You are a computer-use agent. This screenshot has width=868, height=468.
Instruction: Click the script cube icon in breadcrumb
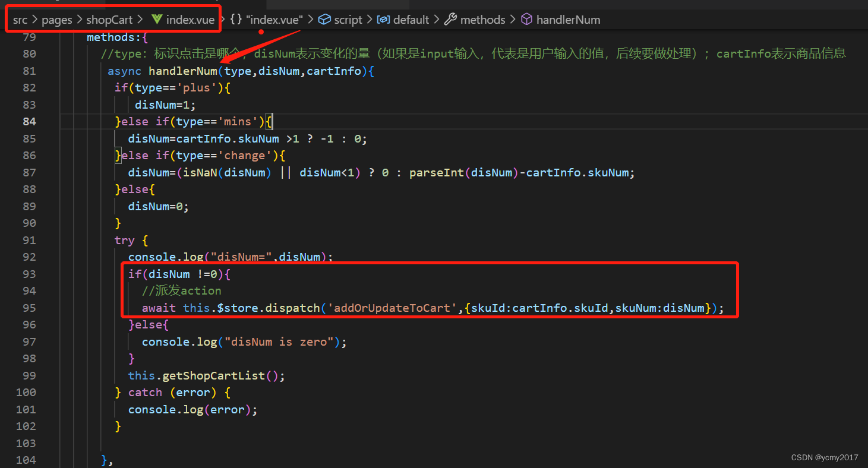pyautogui.click(x=324, y=20)
